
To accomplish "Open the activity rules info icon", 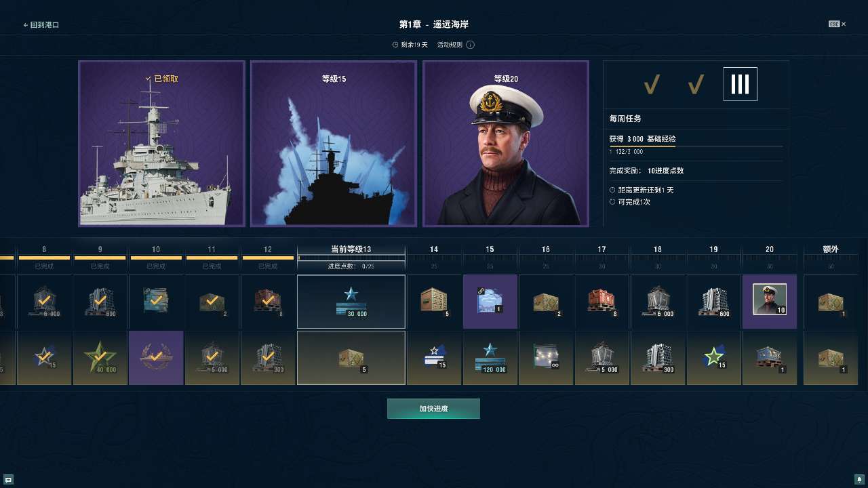I will (x=470, y=45).
